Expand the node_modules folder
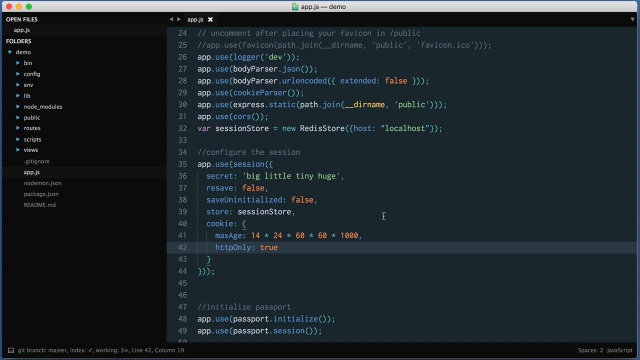This screenshot has height=360, width=640. coord(18,107)
